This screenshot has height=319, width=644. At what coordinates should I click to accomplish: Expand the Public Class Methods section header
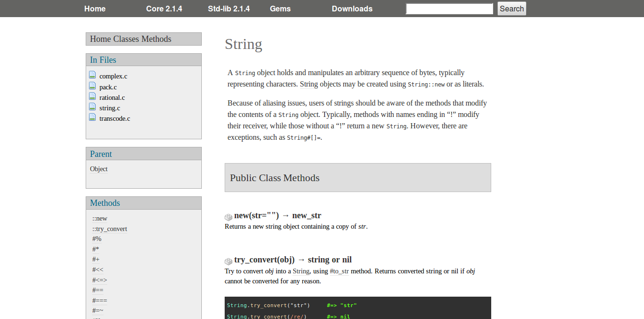coord(357,178)
